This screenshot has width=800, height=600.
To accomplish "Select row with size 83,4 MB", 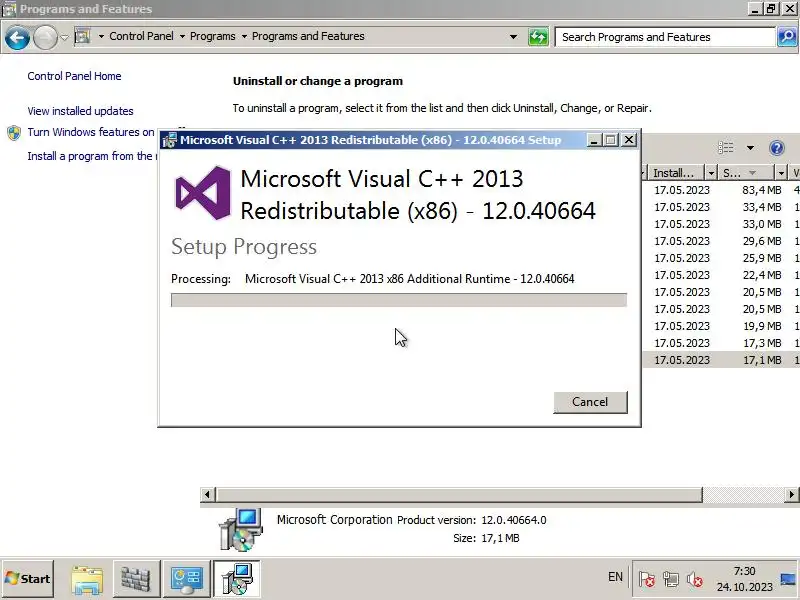I will click(x=721, y=190).
